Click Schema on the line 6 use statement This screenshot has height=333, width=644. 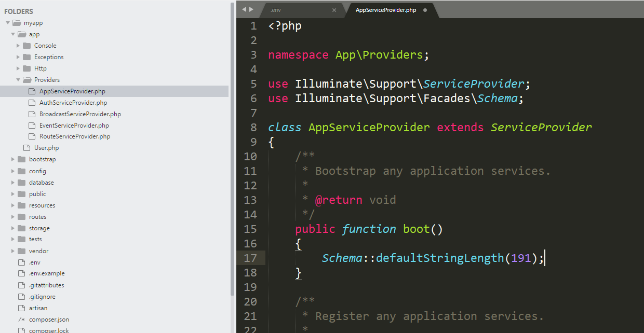tap(498, 99)
